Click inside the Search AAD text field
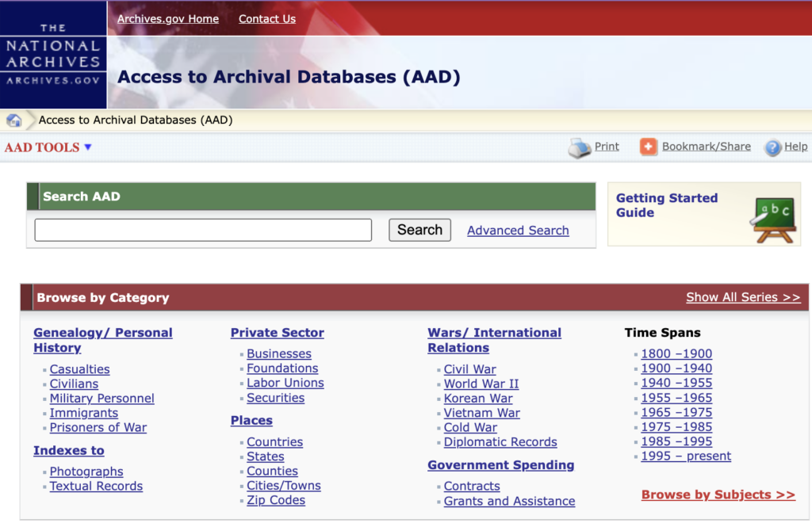The image size is (812, 523). (x=203, y=230)
